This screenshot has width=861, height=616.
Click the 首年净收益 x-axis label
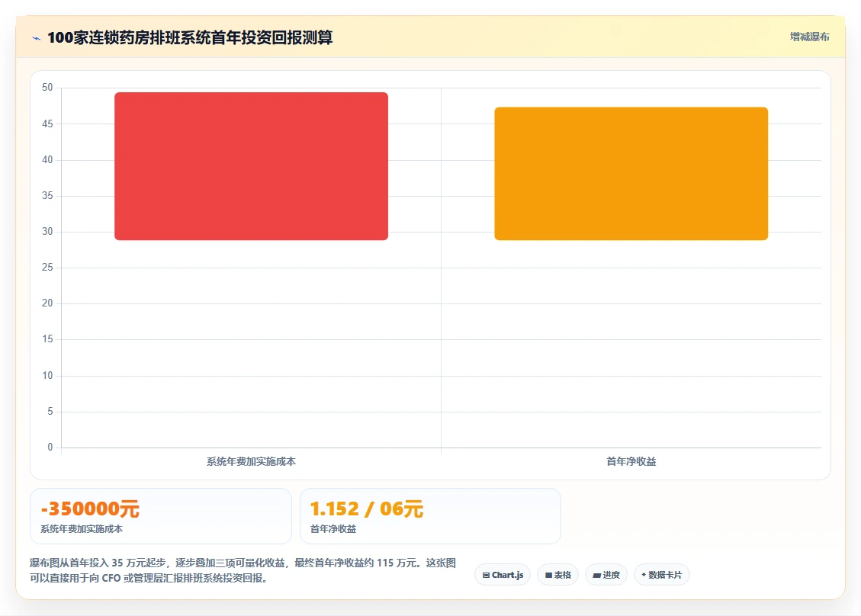[631, 462]
